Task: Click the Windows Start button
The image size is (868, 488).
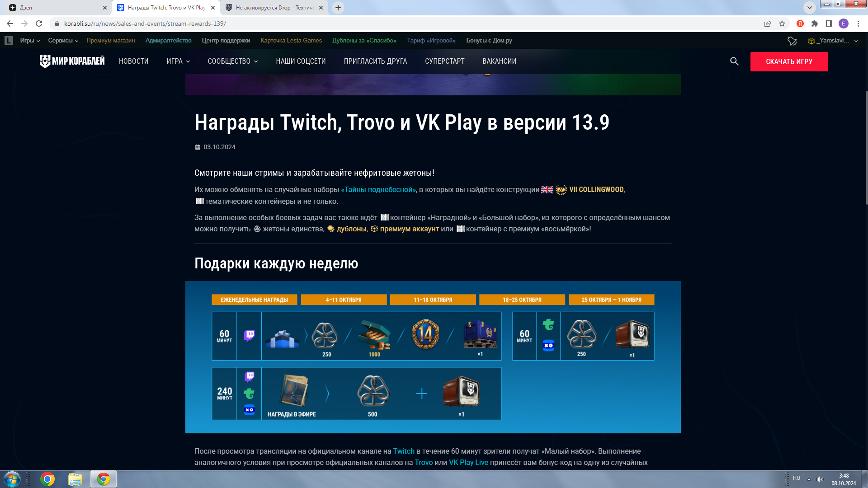Action: pos(12,479)
